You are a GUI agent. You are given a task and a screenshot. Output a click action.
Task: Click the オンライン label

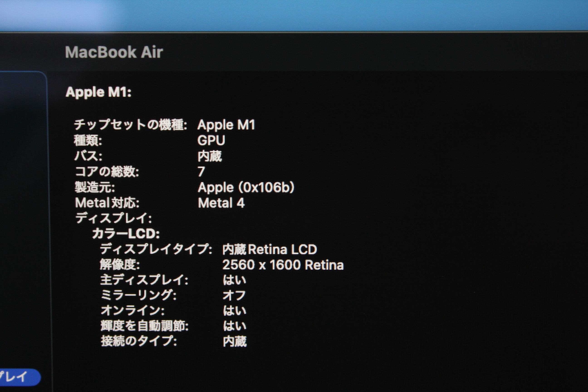133,311
